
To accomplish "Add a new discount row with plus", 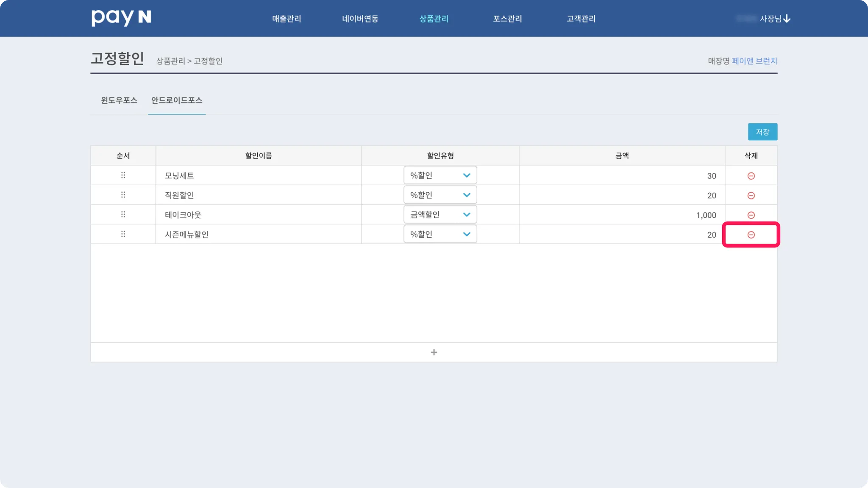I will click(434, 352).
